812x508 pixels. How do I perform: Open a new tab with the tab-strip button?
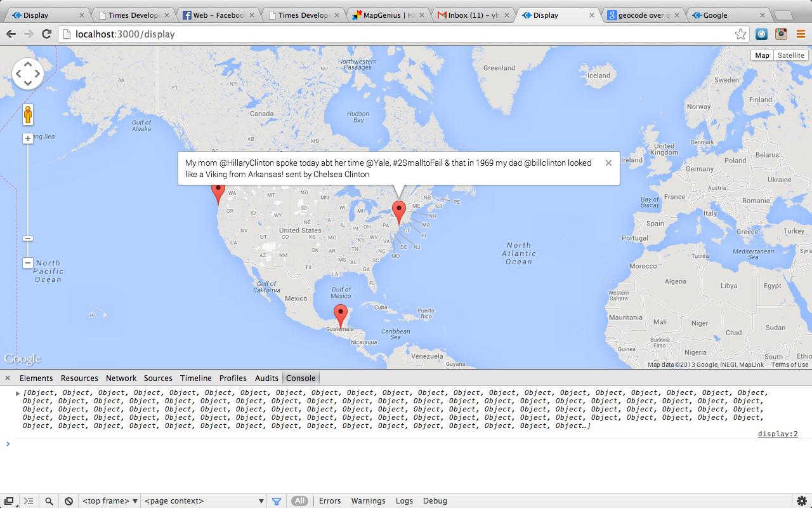782,16
